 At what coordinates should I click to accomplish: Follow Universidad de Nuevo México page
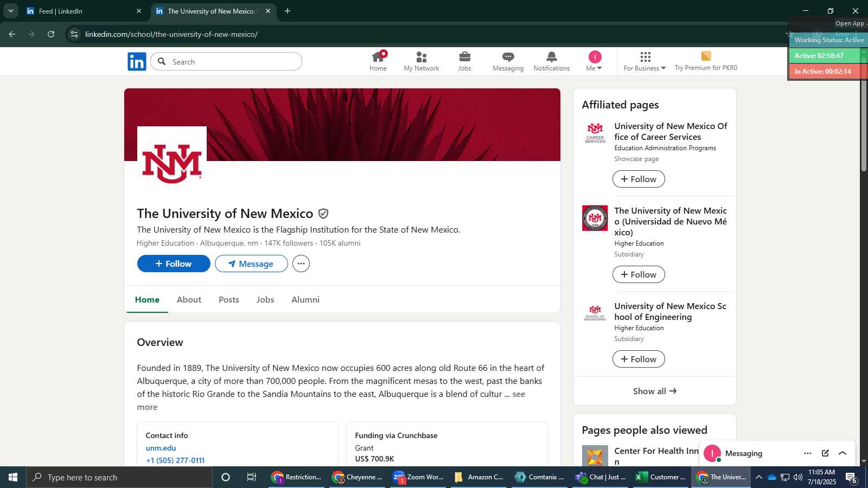click(x=639, y=274)
